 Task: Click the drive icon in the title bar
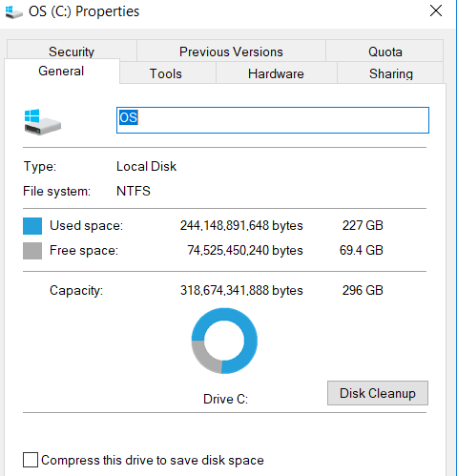14,12
